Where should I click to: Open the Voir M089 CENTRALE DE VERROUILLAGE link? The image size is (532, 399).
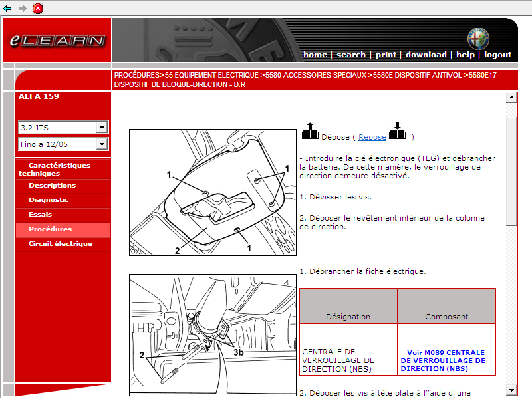pyautogui.click(x=442, y=360)
